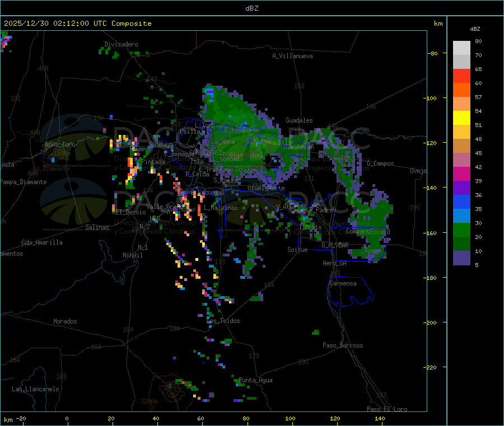The width and height of the screenshot is (504, 426).
Task: Select the Carmensa label on map
Action: pyautogui.click(x=343, y=283)
